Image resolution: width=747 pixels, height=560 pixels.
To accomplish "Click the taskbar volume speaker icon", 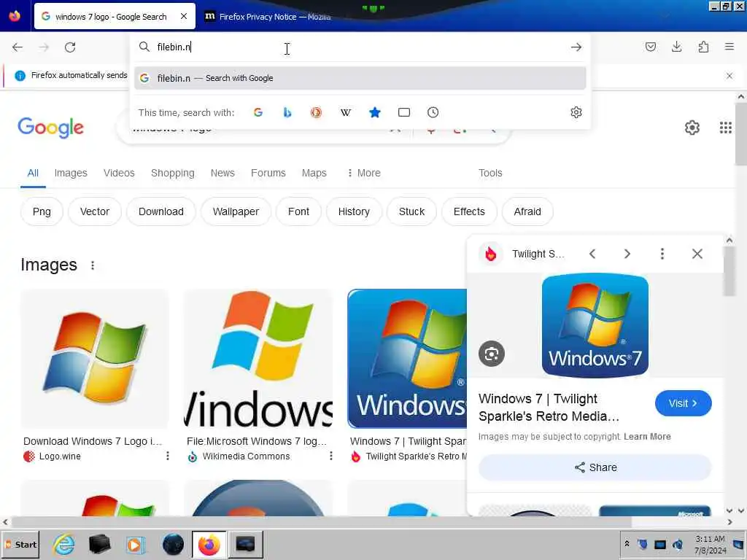I will click(x=678, y=544).
